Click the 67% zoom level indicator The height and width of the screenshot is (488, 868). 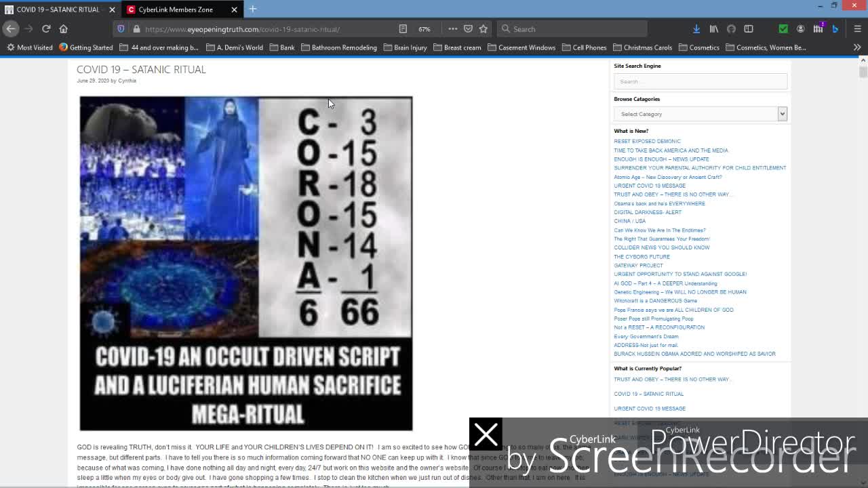click(425, 29)
